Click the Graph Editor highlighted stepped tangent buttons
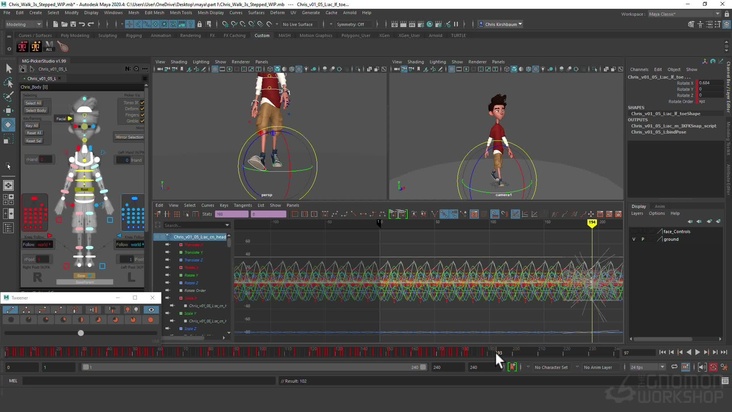Viewport: 732px width, 412px height. 397,214
